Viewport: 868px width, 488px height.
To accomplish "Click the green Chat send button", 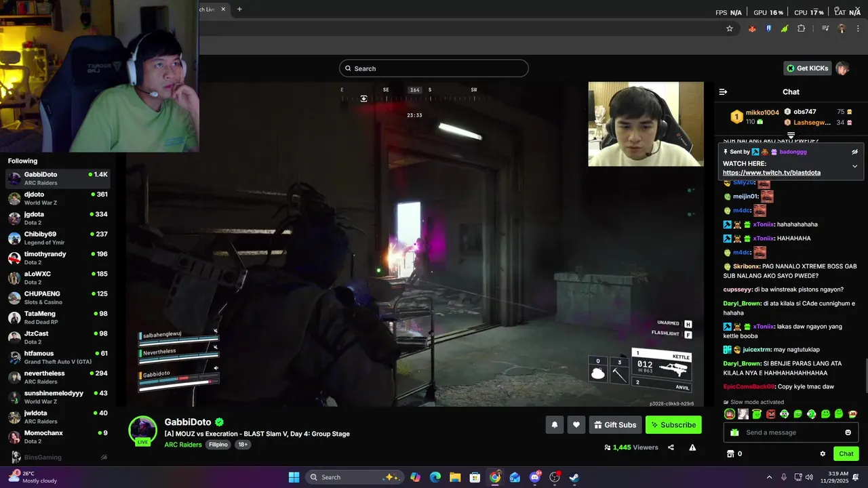I will (846, 453).
